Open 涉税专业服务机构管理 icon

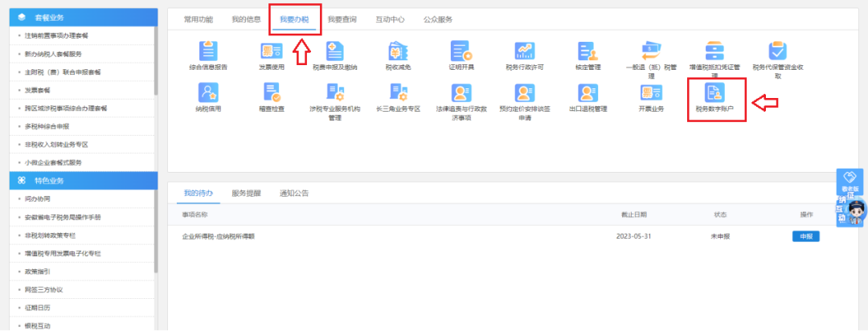point(335,92)
